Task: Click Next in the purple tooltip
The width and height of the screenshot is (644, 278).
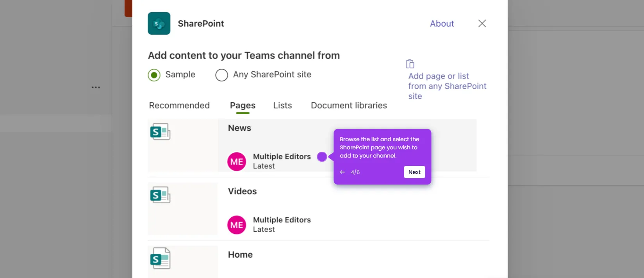Action: pyautogui.click(x=414, y=172)
